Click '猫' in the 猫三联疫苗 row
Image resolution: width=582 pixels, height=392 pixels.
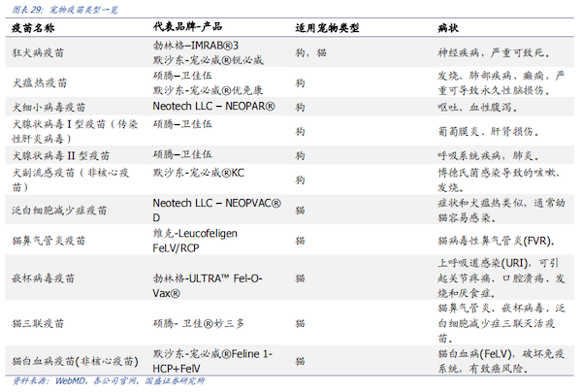pos(300,323)
